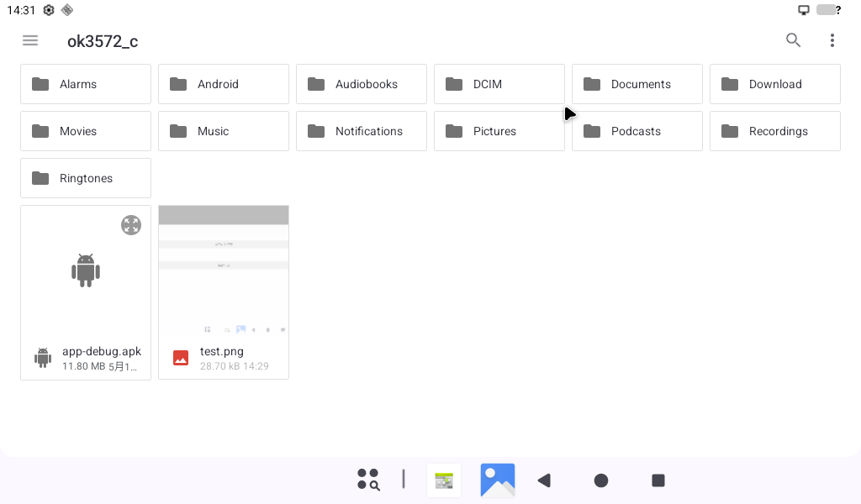Click the app-debug.apk file name

(102, 351)
